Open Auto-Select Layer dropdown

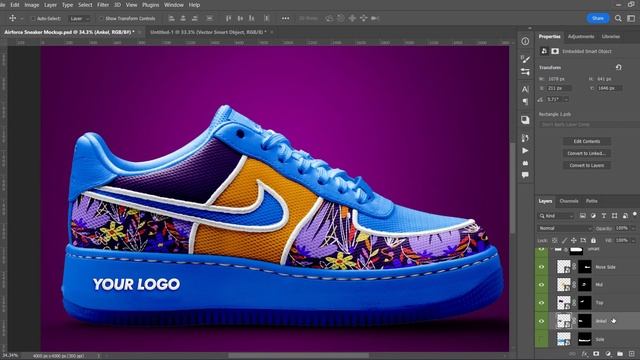(80, 18)
